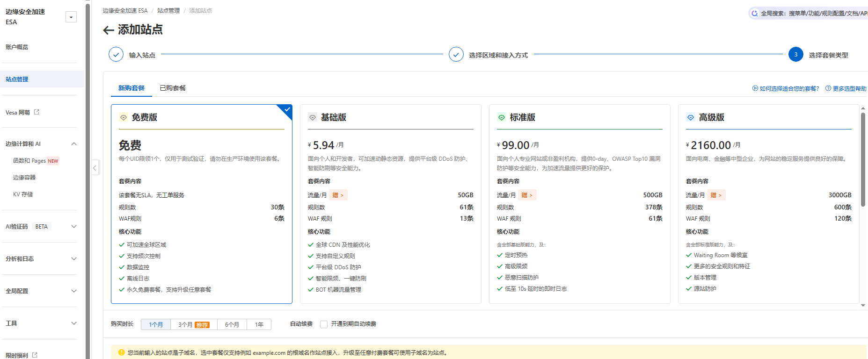The image size is (868, 359).
Task: Enable 开通到期自动续费 checkbox
Action: 324,324
